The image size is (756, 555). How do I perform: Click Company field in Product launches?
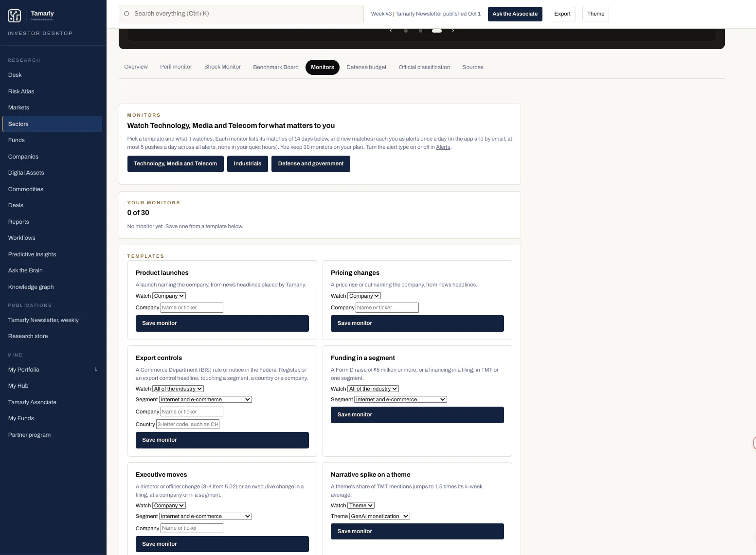point(192,307)
